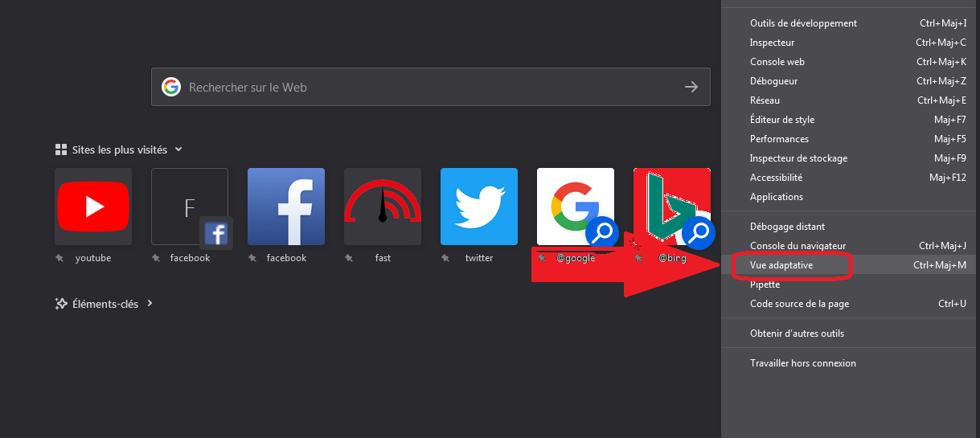Focus the Rechercher sur le Web field
Image resolution: width=980 pixels, height=438 pixels.
tap(431, 87)
